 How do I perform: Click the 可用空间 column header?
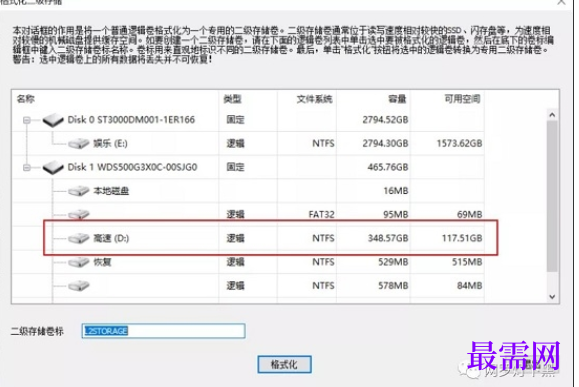(x=462, y=99)
